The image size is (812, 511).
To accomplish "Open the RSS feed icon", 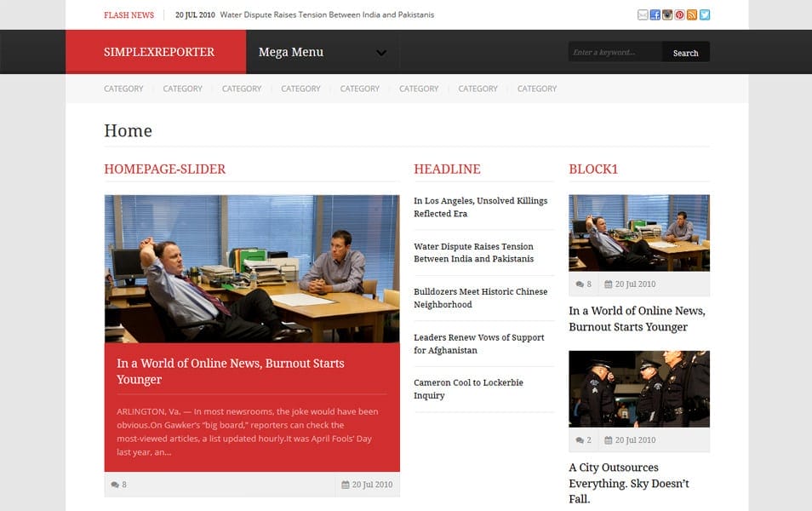I will [x=692, y=14].
